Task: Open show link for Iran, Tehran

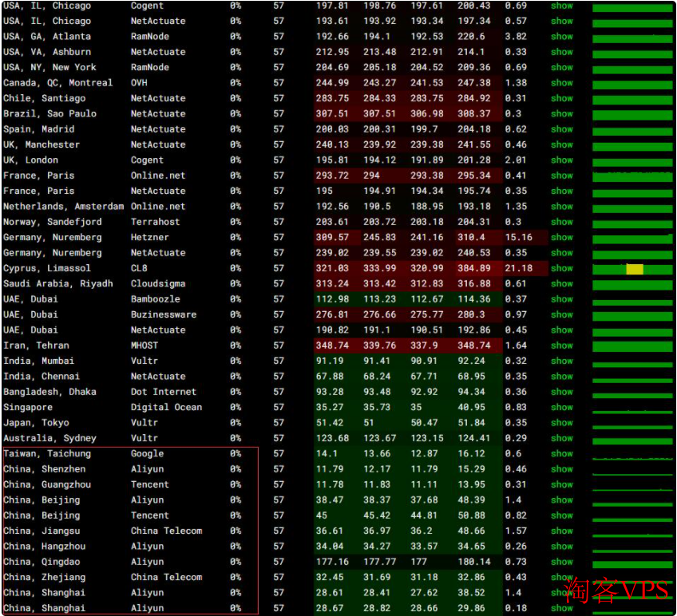Action: click(562, 346)
